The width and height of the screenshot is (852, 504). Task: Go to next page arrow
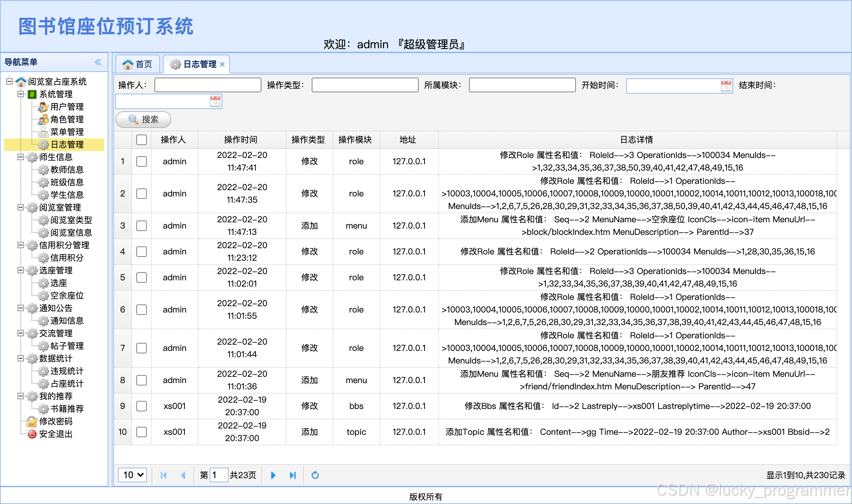pos(273,475)
